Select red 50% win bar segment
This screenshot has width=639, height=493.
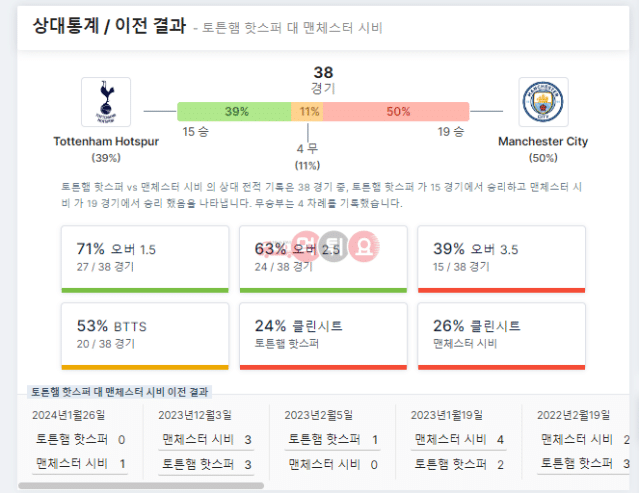pos(396,111)
